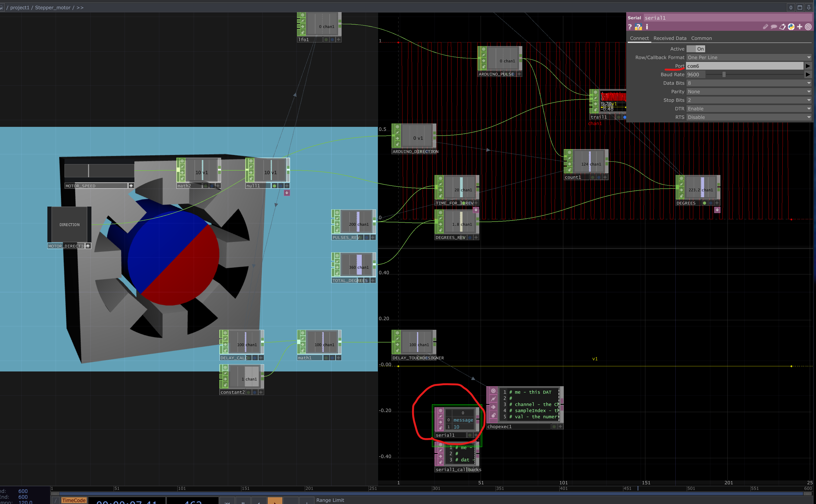
Task: Open operator help question mark icon
Action: pyautogui.click(x=630, y=27)
